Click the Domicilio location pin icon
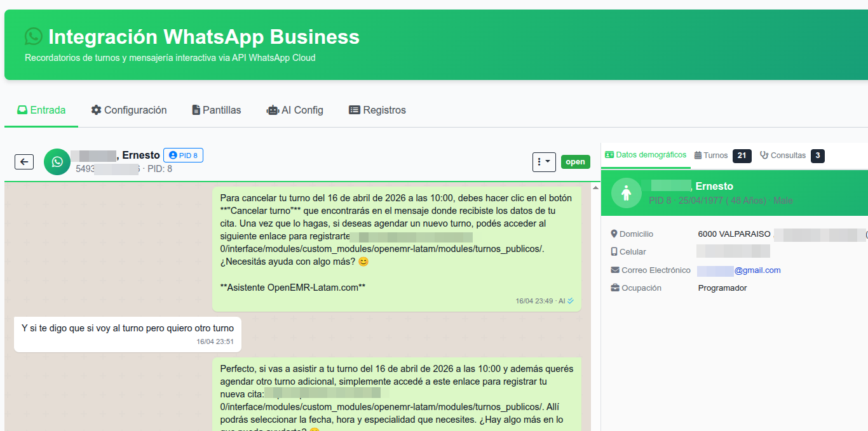The height and width of the screenshot is (431, 868). coord(614,234)
